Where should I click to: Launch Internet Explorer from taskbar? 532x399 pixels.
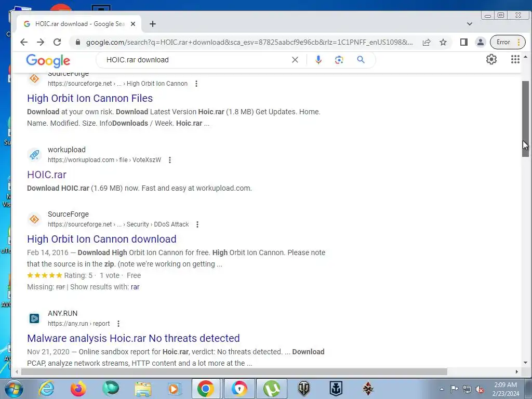coord(46,389)
